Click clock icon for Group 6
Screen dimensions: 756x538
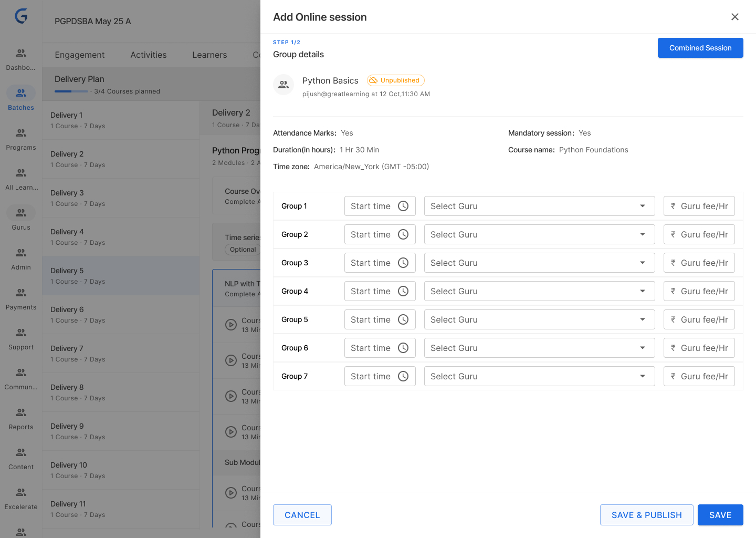pyautogui.click(x=403, y=348)
